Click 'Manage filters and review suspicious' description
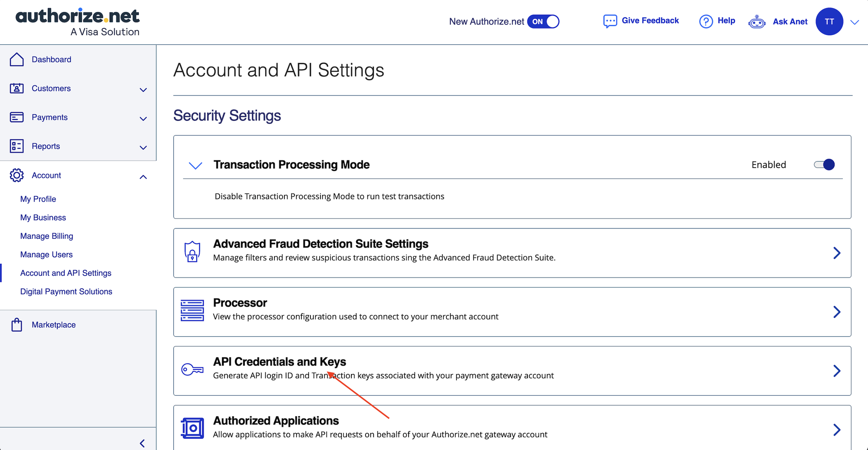 pyautogui.click(x=384, y=258)
